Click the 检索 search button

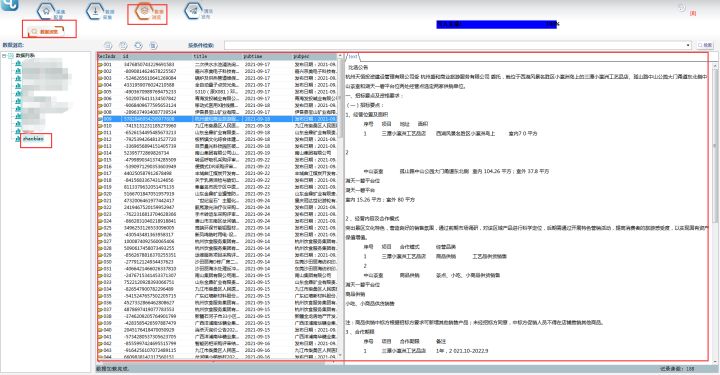(705, 45)
